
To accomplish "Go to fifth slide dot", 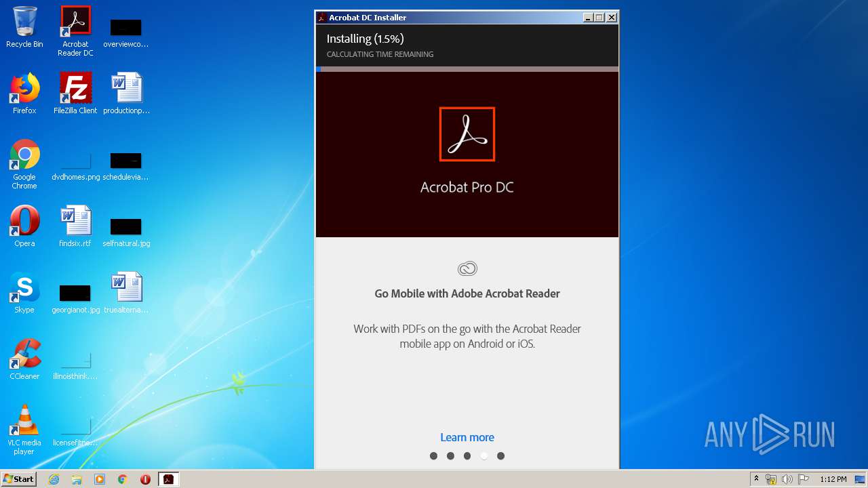I will 500,456.
